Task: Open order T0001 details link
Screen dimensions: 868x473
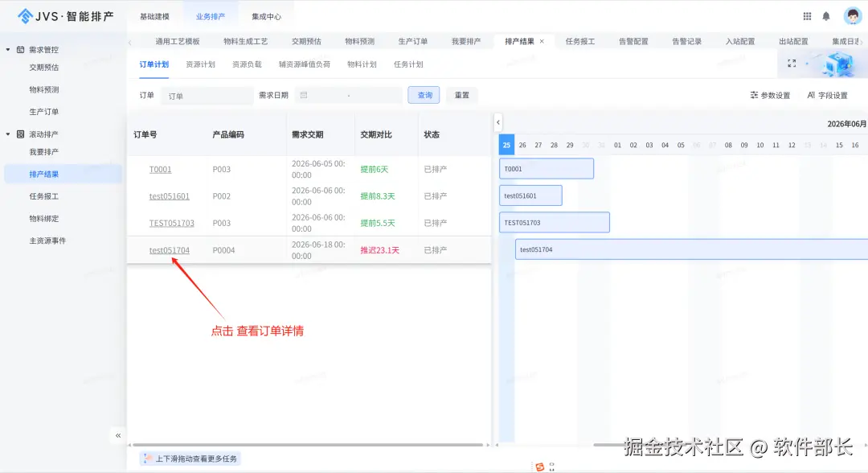Action: click(x=160, y=170)
